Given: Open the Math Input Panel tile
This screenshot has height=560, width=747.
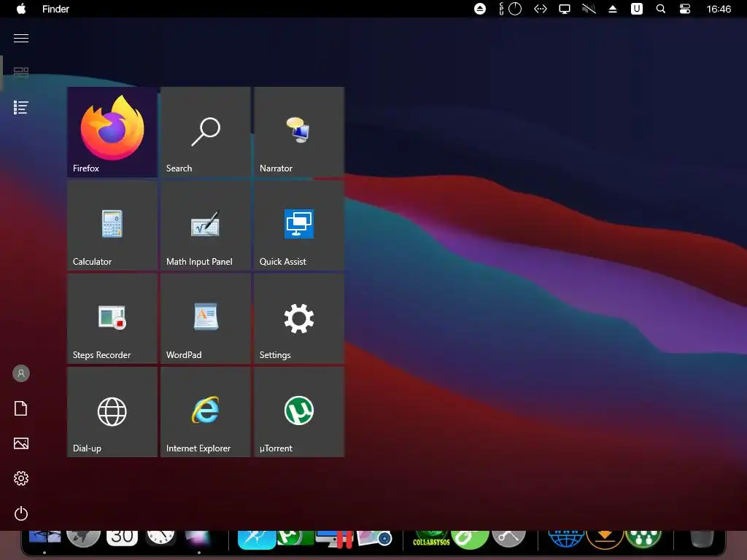Looking at the screenshot, I should click(206, 225).
